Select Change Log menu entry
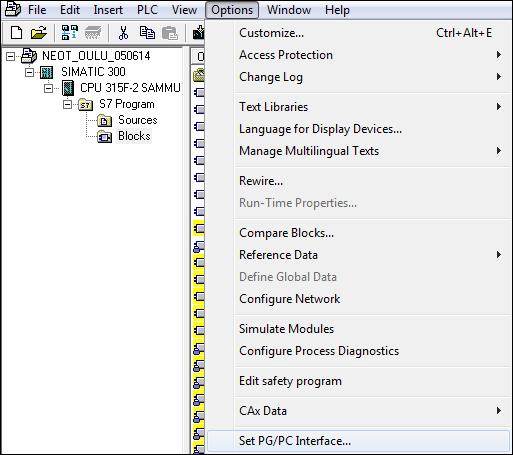 pyautogui.click(x=358, y=77)
